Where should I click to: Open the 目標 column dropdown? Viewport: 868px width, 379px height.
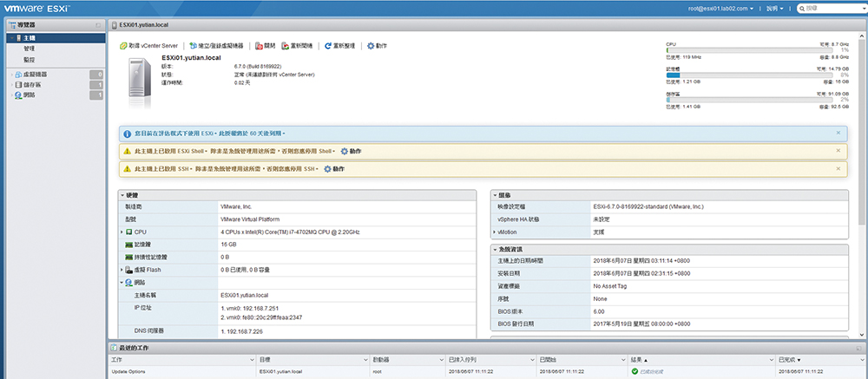[366, 360]
